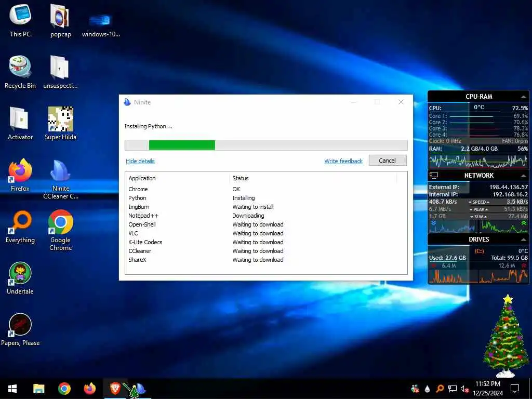Open the Undertale desktop shortcut
Screen dimensions: 532x399
[20, 278]
